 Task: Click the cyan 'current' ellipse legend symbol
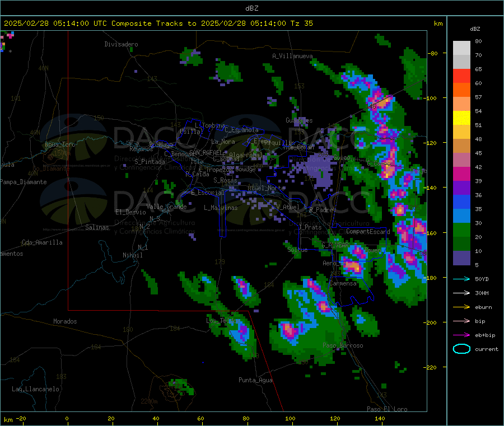(x=461, y=349)
